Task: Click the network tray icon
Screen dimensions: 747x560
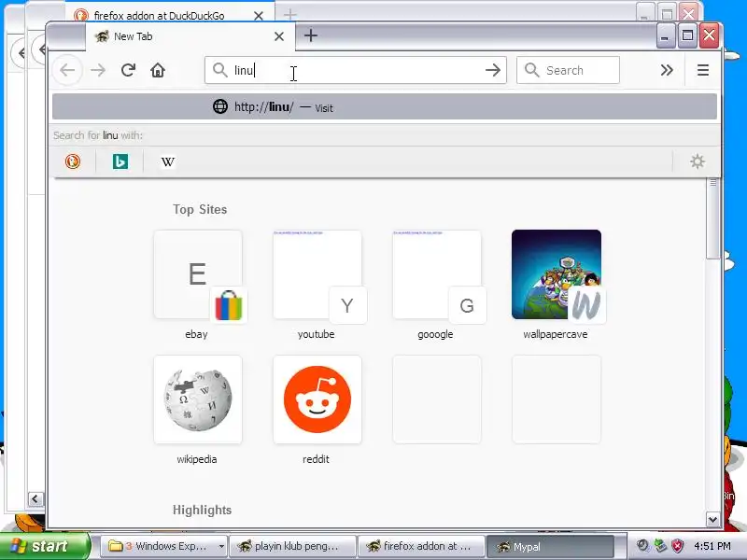Action: point(660,546)
